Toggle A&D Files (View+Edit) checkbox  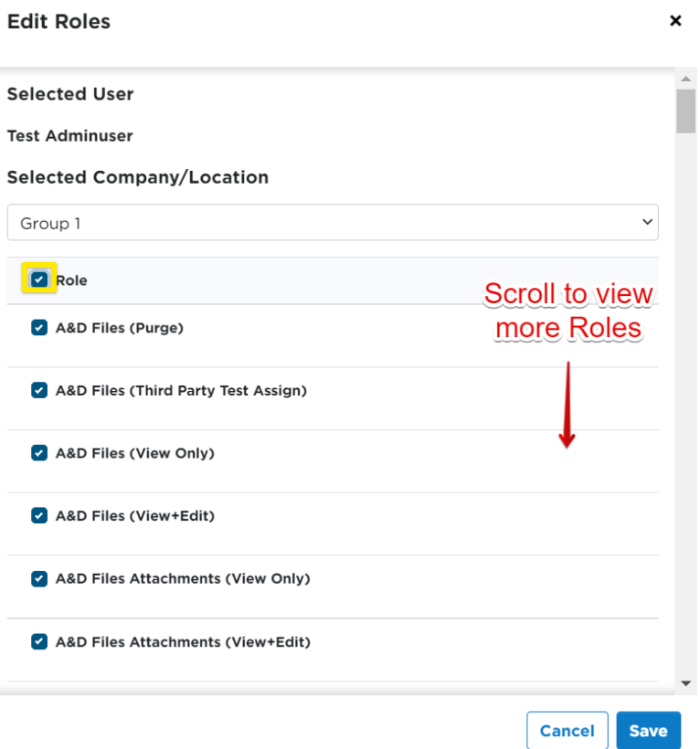tap(39, 515)
